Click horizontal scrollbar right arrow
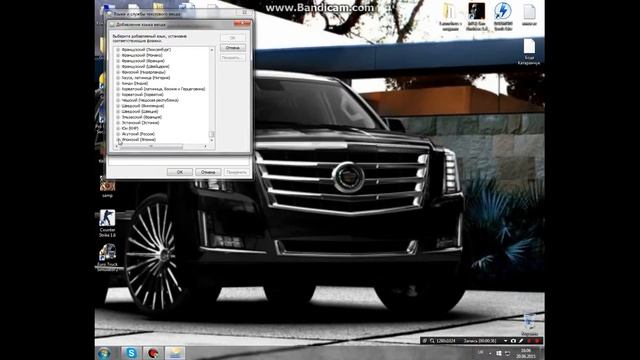640x360 pixels. 205,146
